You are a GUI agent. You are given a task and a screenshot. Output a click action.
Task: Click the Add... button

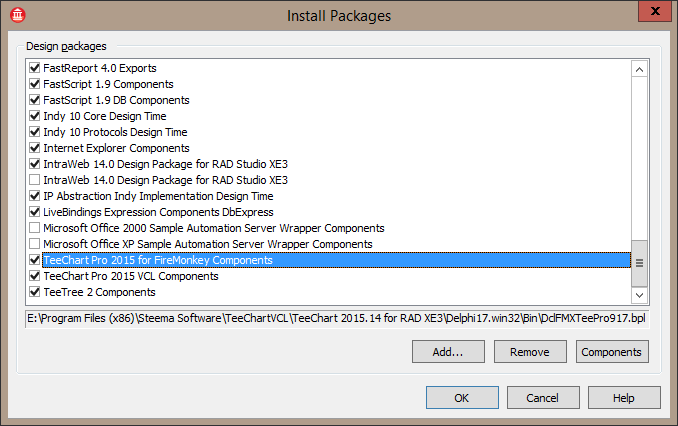pyautogui.click(x=448, y=352)
